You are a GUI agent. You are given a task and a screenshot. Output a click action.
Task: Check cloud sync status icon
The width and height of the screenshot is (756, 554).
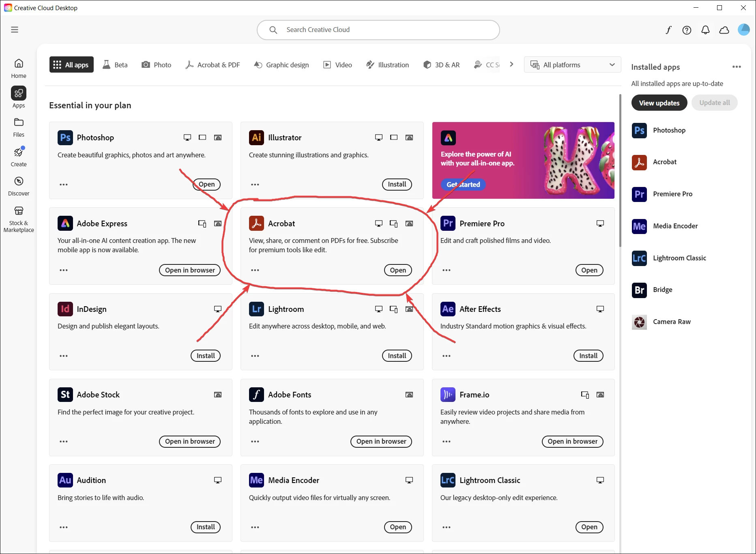click(724, 30)
